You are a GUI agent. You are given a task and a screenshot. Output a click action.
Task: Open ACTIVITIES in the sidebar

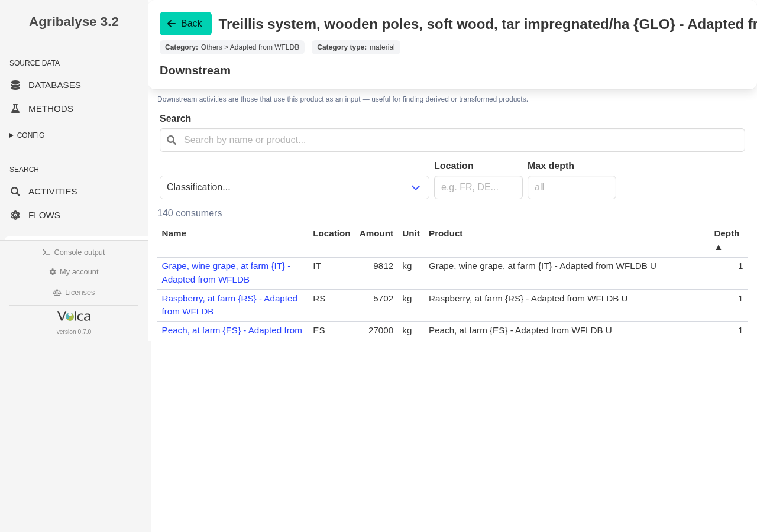(x=53, y=192)
